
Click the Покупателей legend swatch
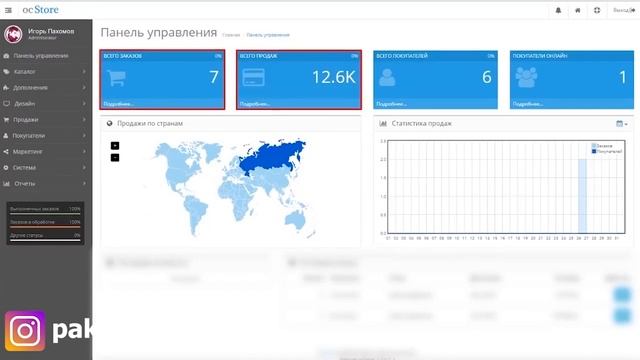pyautogui.click(x=594, y=151)
